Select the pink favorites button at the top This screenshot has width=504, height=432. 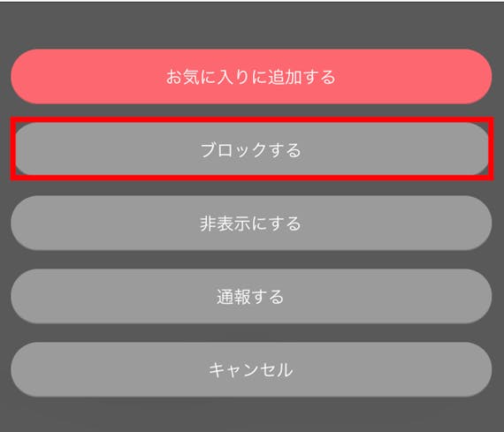[251, 77]
